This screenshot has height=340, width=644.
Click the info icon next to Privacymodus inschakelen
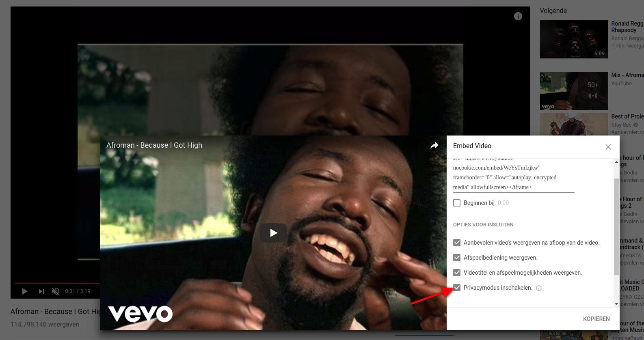pyautogui.click(x=539, y=288)
